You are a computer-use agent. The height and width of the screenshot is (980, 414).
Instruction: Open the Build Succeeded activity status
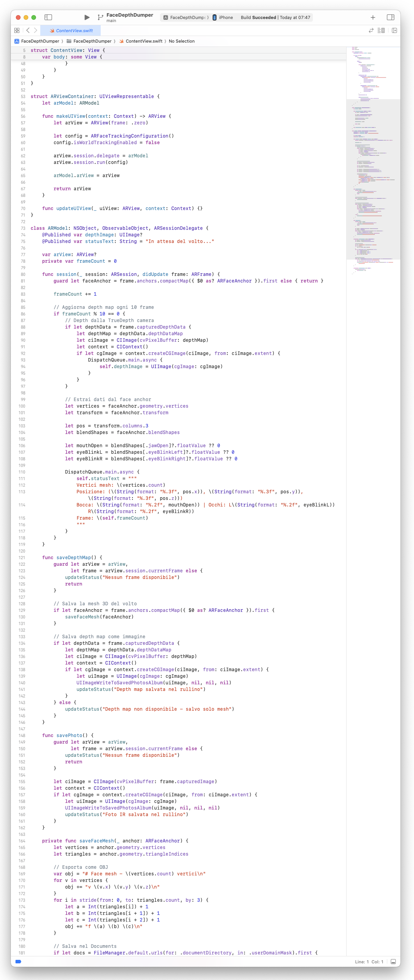tap(275, 17)
